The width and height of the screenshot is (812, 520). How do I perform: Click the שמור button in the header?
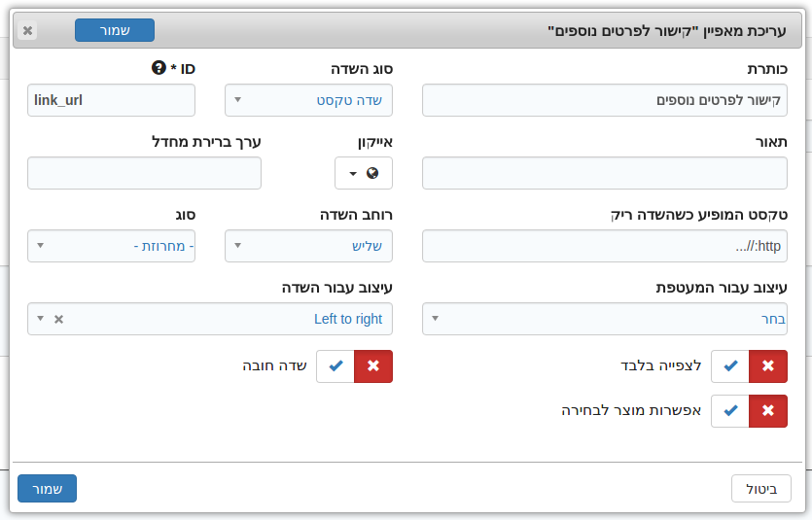[115, 30]
